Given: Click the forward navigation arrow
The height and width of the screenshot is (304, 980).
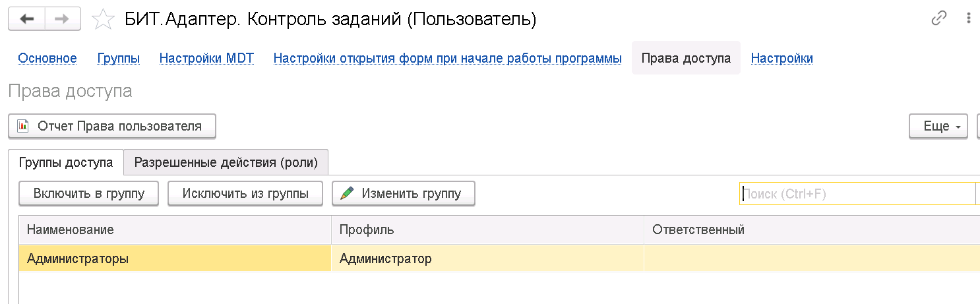Looking at the screenshot, I should pos(62,19).
